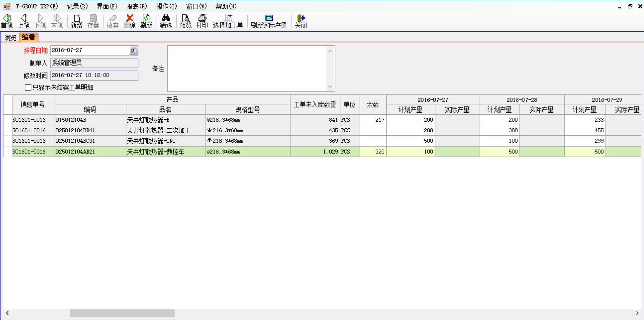Open the 操作(O) menu
The image size is (644, 320).
167,6
